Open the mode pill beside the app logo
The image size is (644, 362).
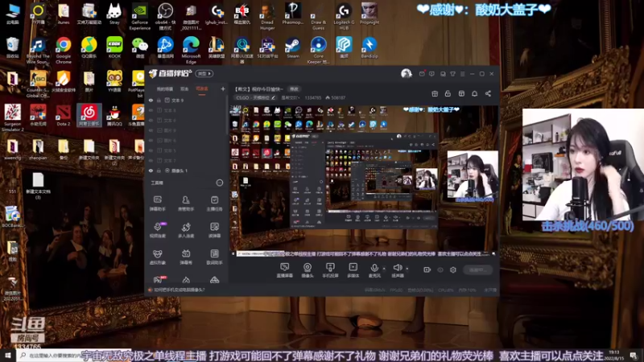tap(204, 74)
